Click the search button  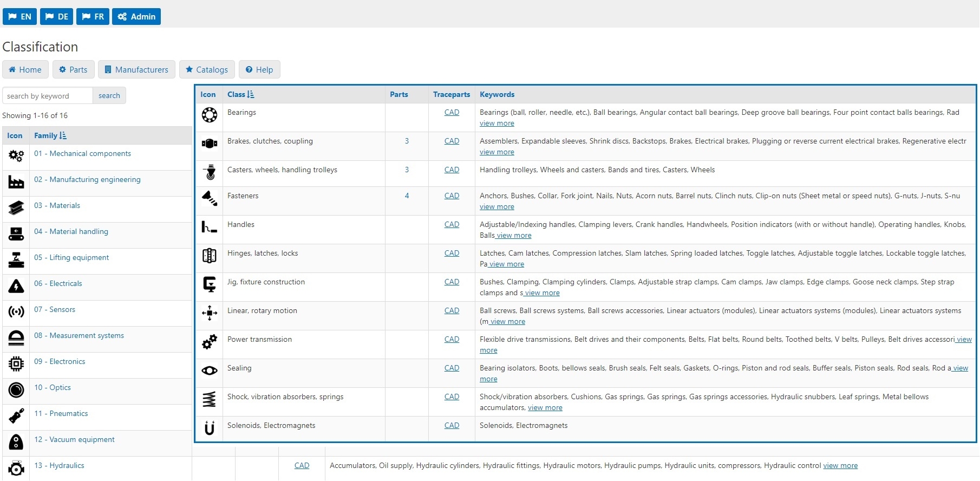tap(109, 95)
